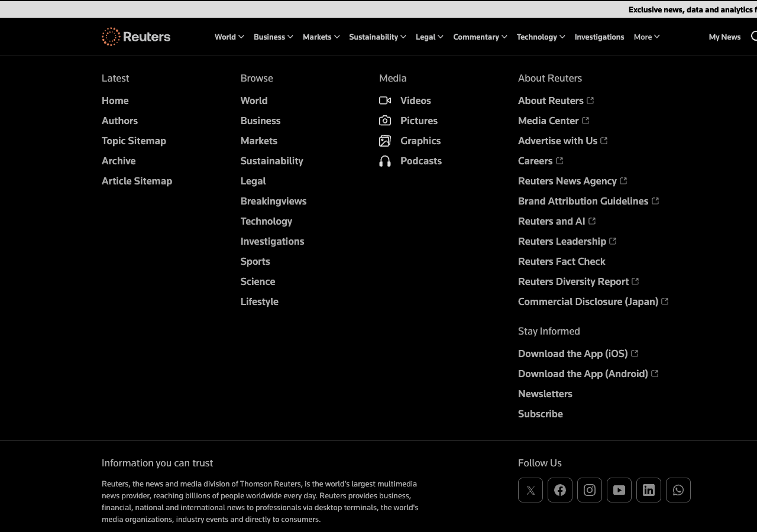
Task: Open Archive under Latest
Action: 118,161
